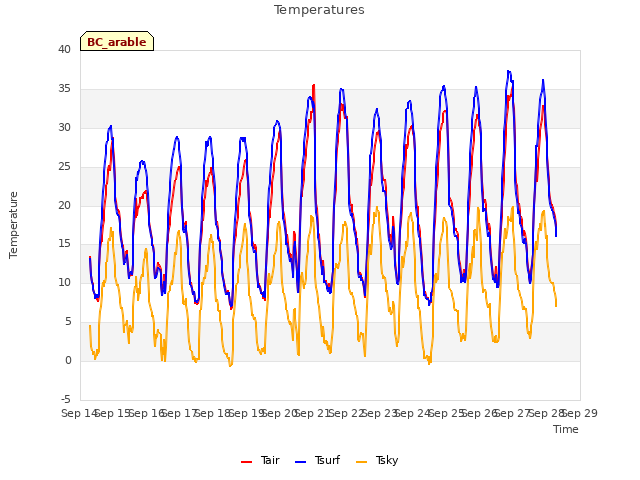
Task: Click the BC_arable annotation label
Action: pyautogui.click(x=117, y=41)
